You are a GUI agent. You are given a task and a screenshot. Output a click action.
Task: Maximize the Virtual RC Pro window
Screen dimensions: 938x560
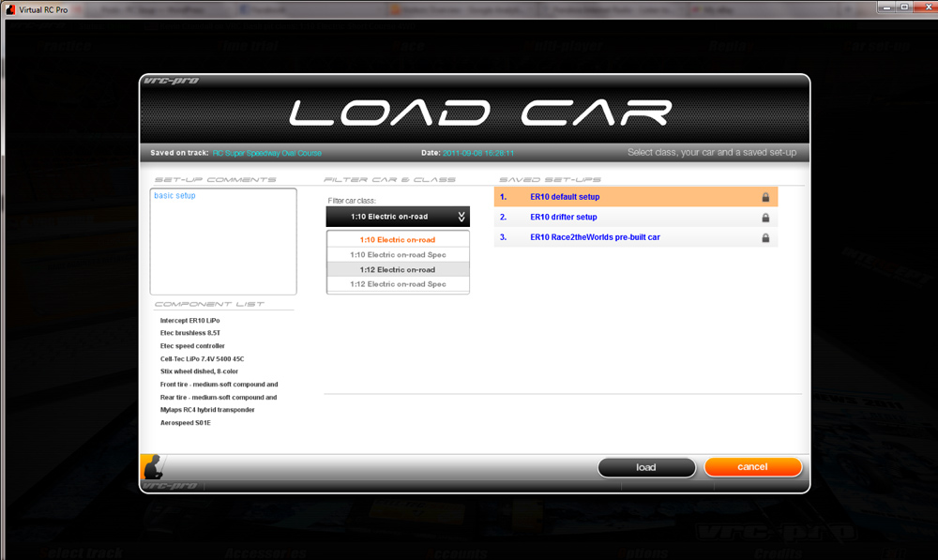(904, 8)
